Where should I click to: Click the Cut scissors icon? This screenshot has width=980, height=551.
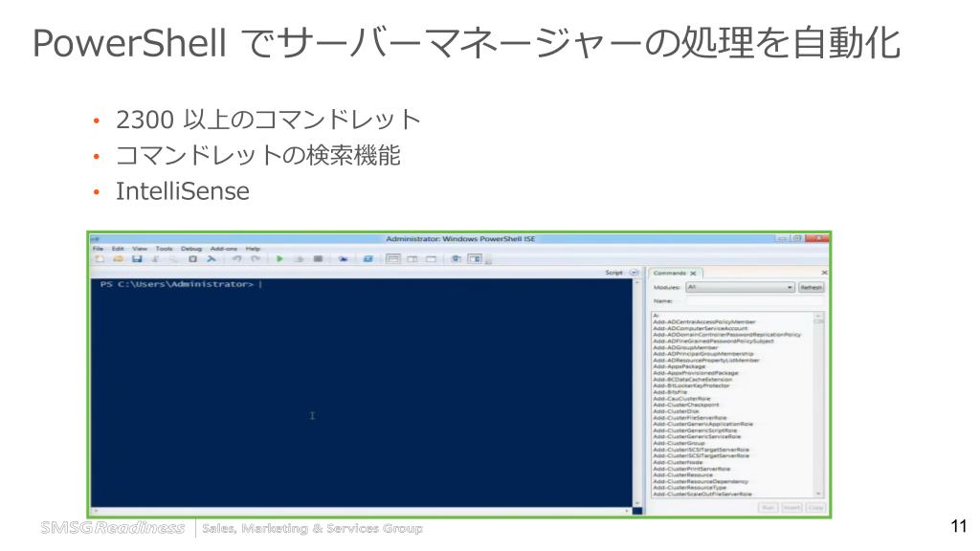click(156, 258)
